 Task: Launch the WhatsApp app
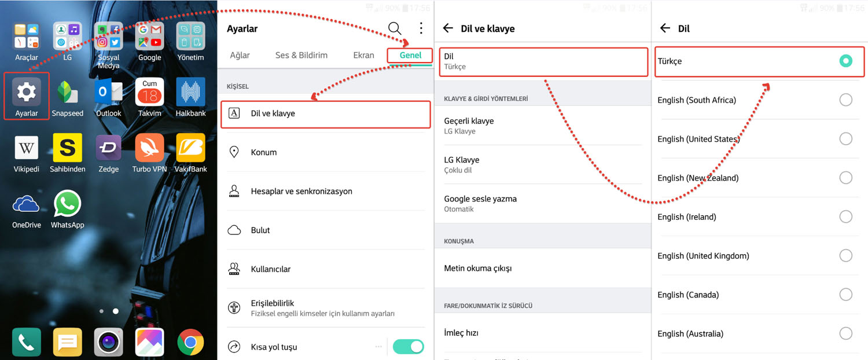(x=67, y=205)
